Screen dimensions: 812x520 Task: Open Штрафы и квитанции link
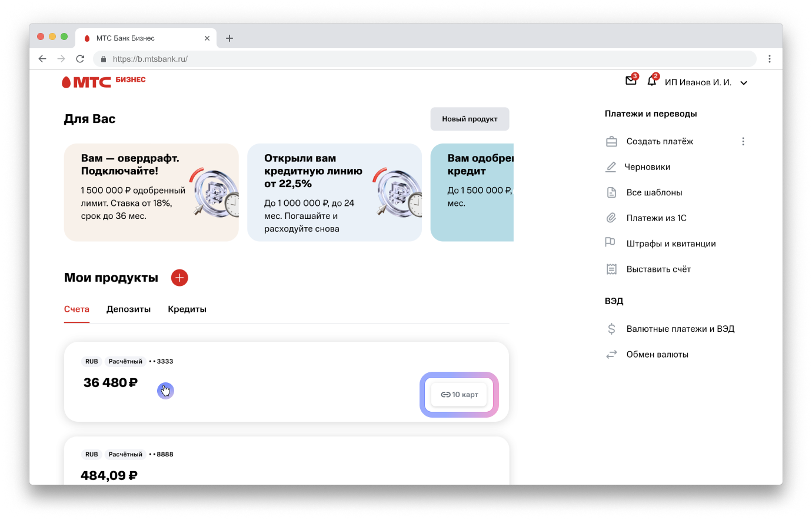[671, 244]
